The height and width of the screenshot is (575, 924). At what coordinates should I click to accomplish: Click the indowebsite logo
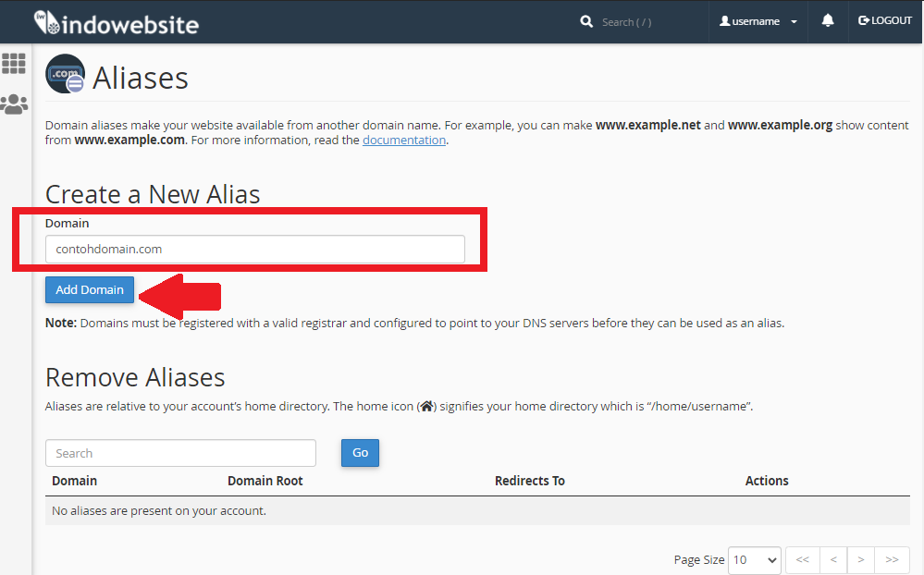[116, 22]
